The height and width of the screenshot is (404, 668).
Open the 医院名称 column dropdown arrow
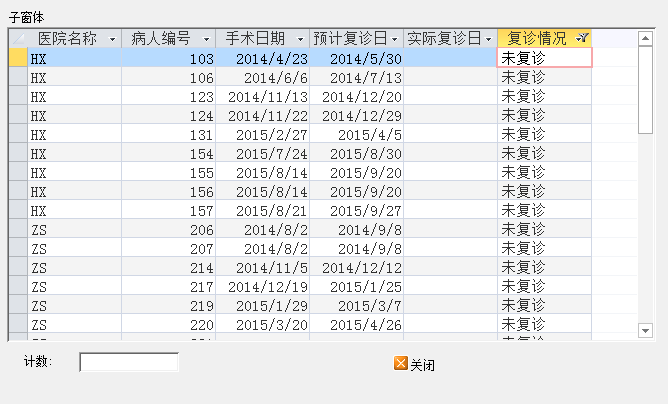coord(112,39)
